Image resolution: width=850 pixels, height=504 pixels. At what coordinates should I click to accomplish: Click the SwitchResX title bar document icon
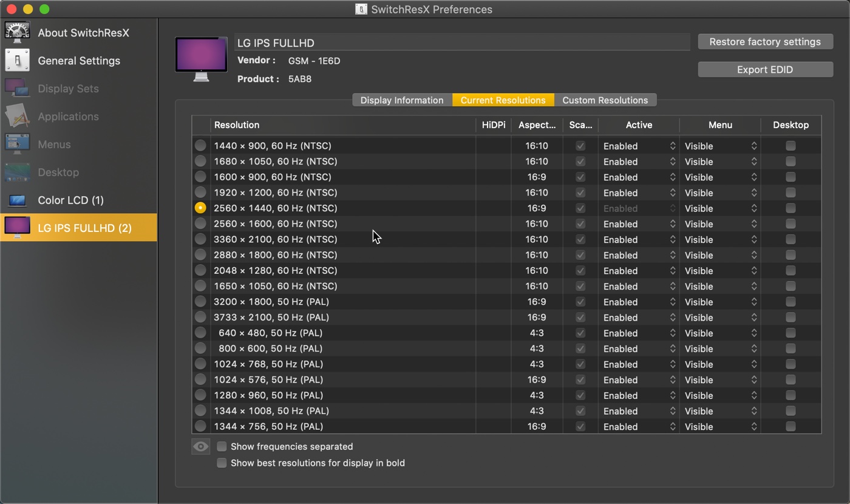tap(361, 10)
